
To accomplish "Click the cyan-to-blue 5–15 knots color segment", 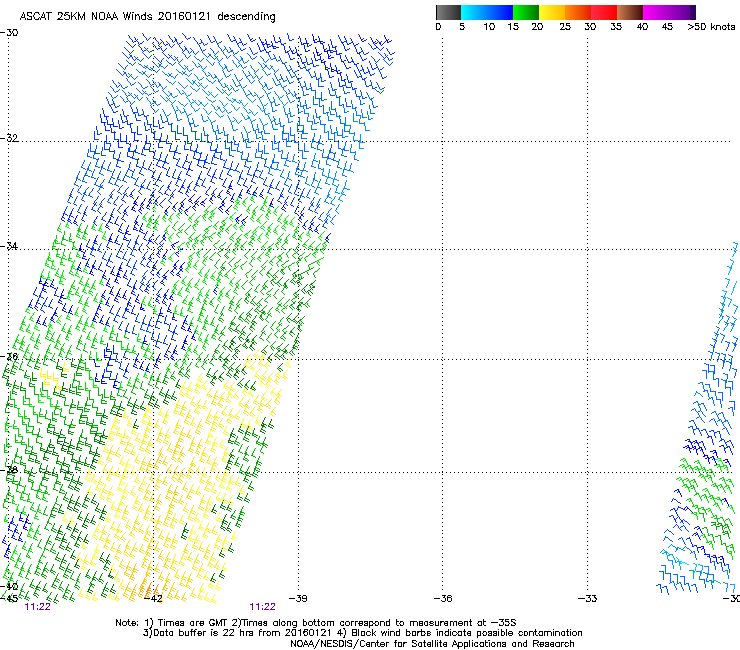I will point(487,12).
